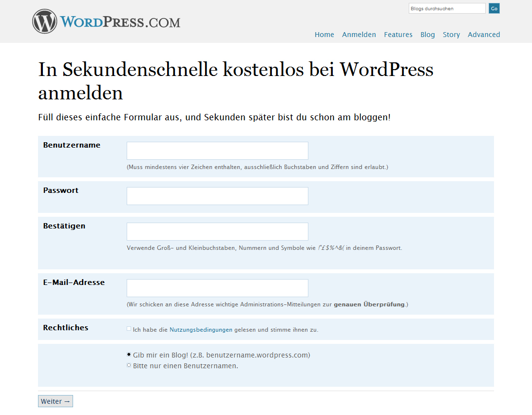532x415 pixels.
Task: Click the Passwort input field
Action: click(217, 196)
